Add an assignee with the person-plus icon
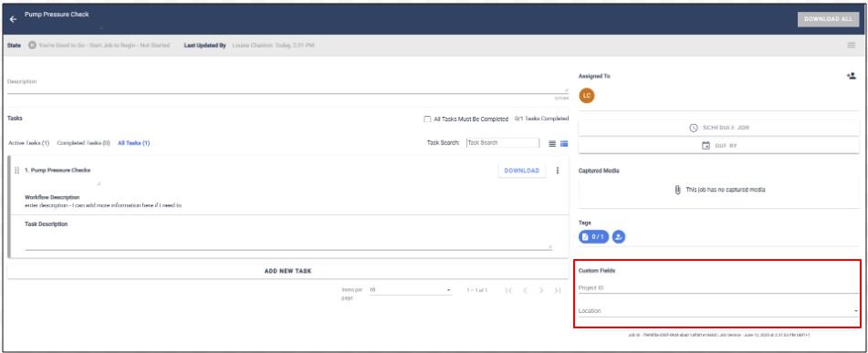 pyautogui.click(x=852, y=77)
